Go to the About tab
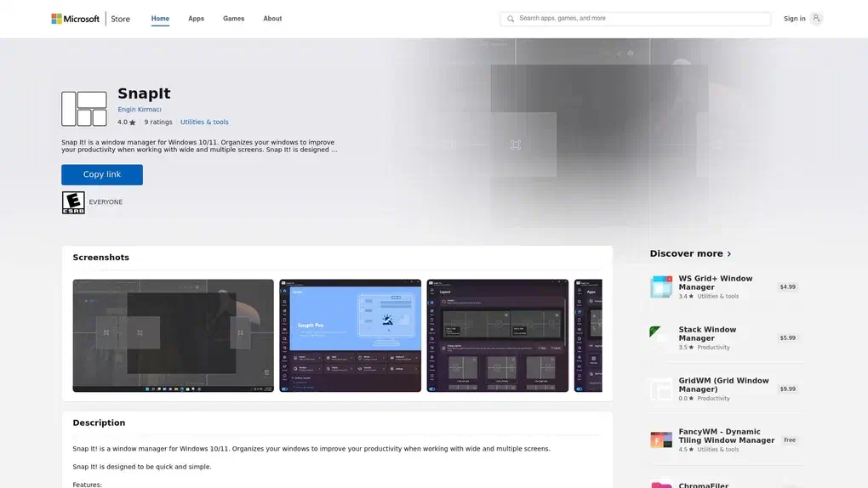Image resolution: width=868 pixels, height=488 pixels. [272, 18]
